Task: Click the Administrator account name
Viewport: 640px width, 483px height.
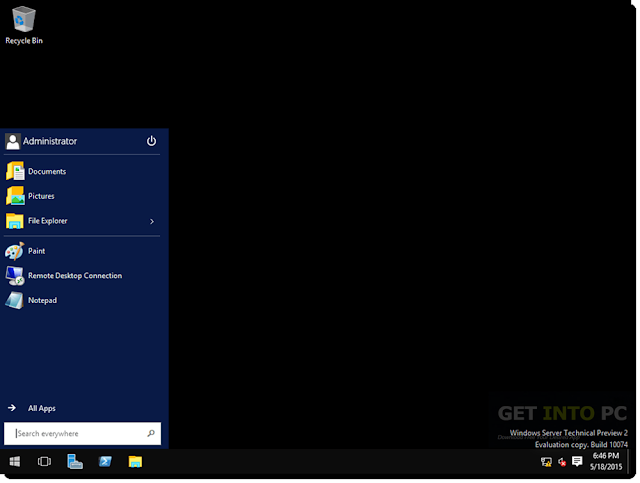Action: coord(50,141)
